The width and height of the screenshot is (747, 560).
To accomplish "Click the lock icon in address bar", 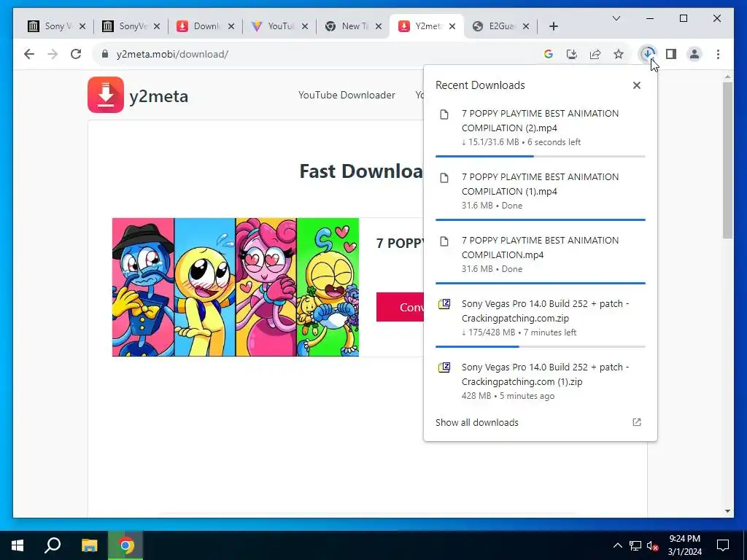I will pos(105,54).
